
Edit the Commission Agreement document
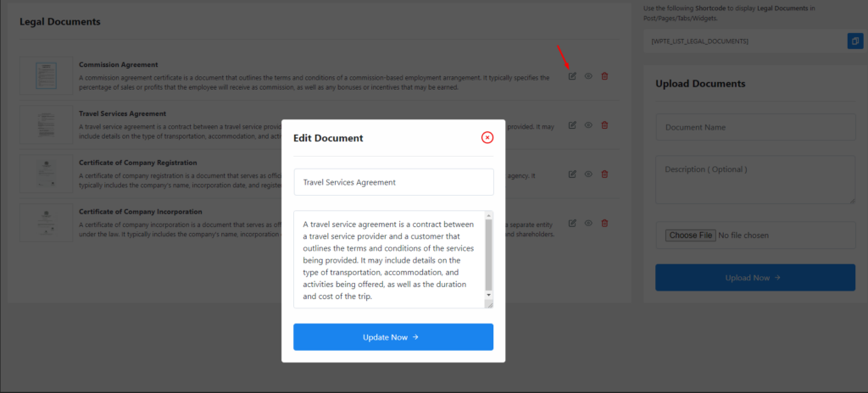572,76
